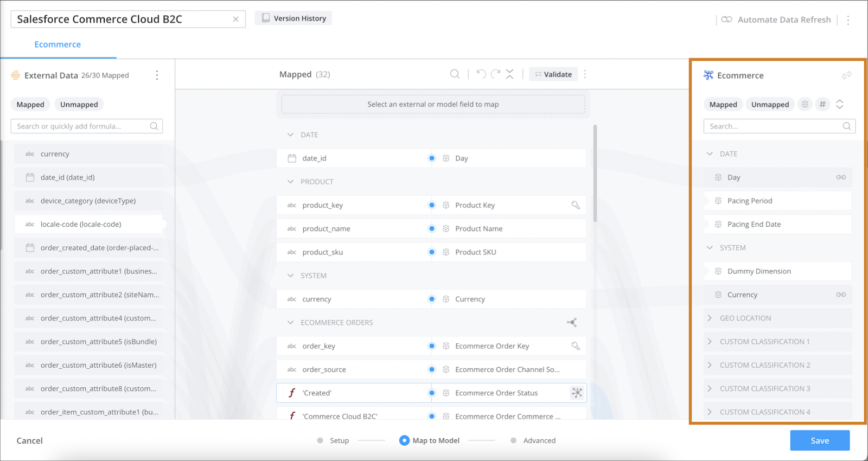Collapse the SYSTEM group in mapped list

[x=290, y=276]
